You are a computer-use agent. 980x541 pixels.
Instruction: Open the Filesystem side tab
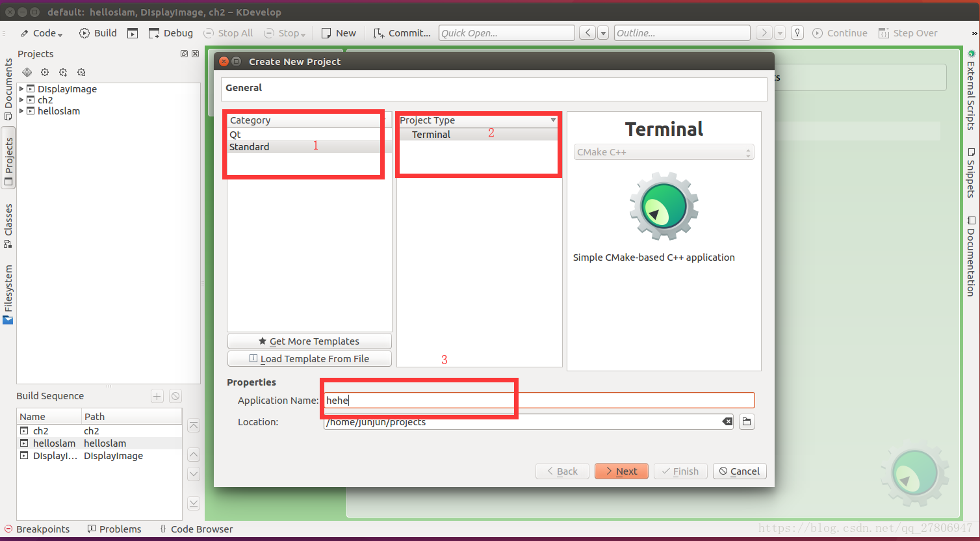(8, 294)
